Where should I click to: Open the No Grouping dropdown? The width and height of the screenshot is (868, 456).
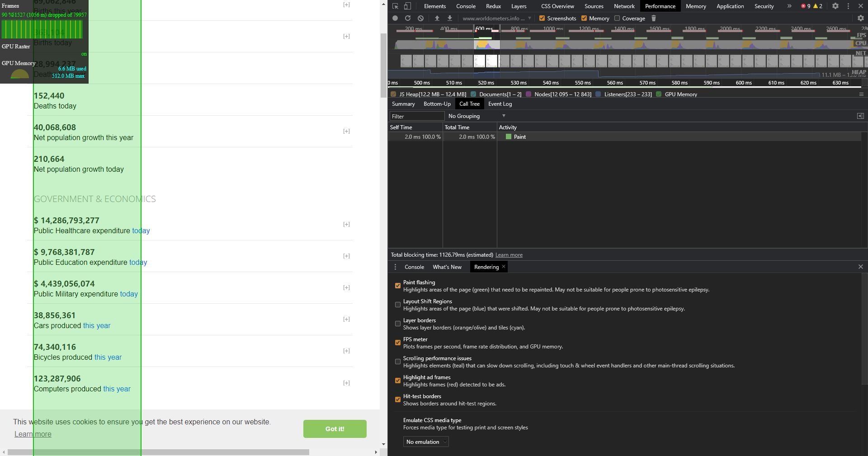pyautogui.click(x=476, y=116)
